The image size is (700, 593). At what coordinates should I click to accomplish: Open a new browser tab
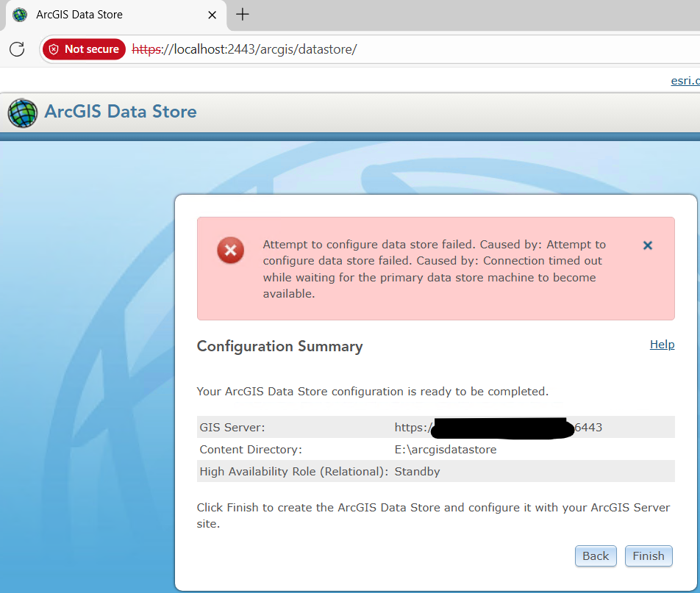pos(243,15)
